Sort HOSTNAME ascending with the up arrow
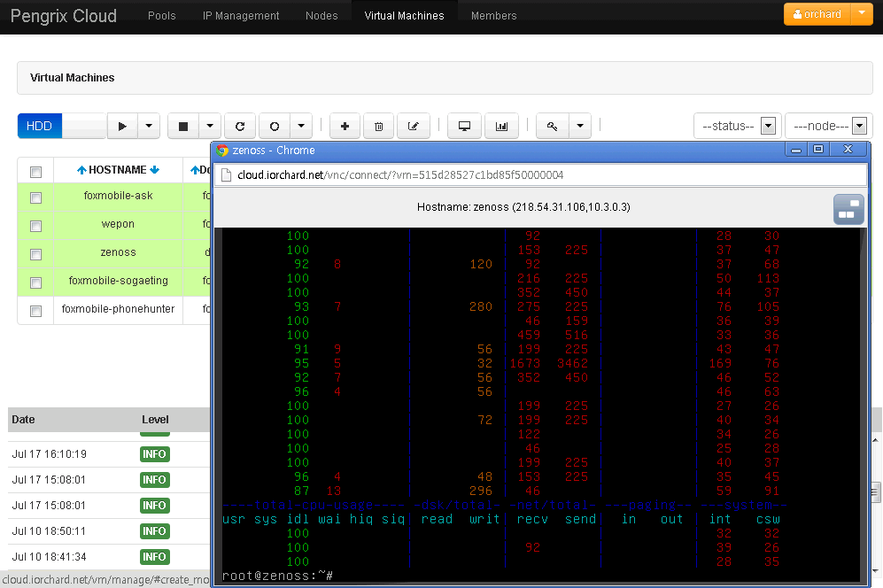The height and width of the screenshot is (588, 883). [x=81, y=170]
